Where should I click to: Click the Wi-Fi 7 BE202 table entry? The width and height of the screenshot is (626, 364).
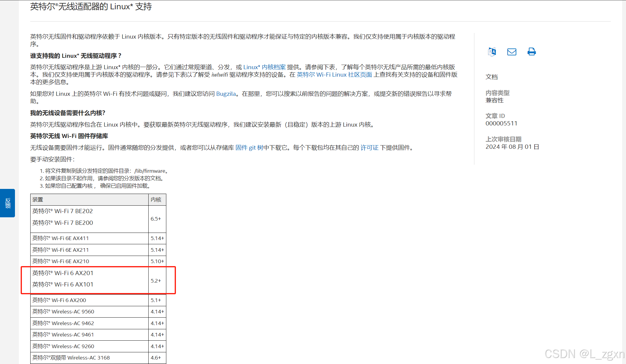[63, 211]
